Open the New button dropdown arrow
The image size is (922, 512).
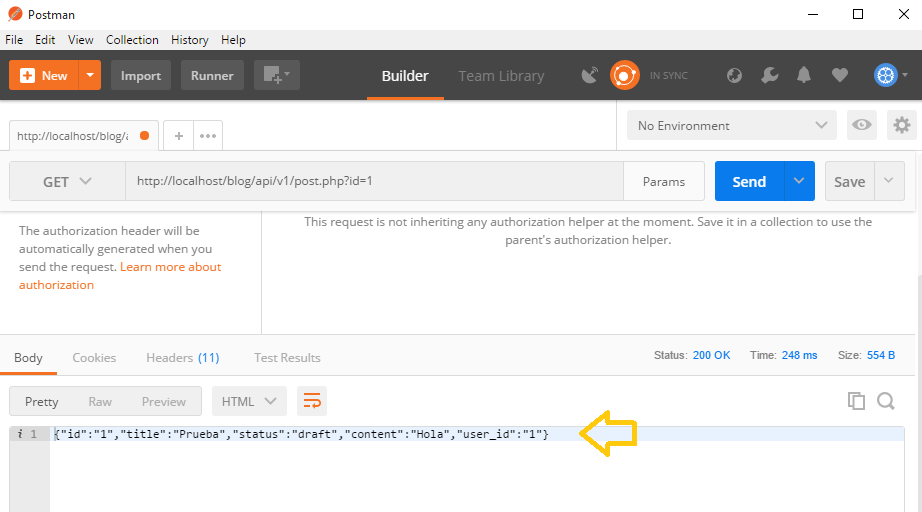(90, 75)
